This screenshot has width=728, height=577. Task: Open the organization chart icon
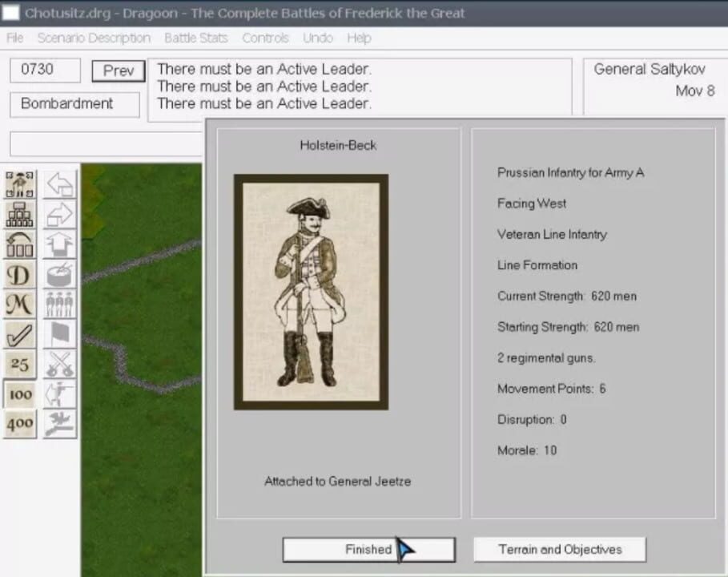19,214
